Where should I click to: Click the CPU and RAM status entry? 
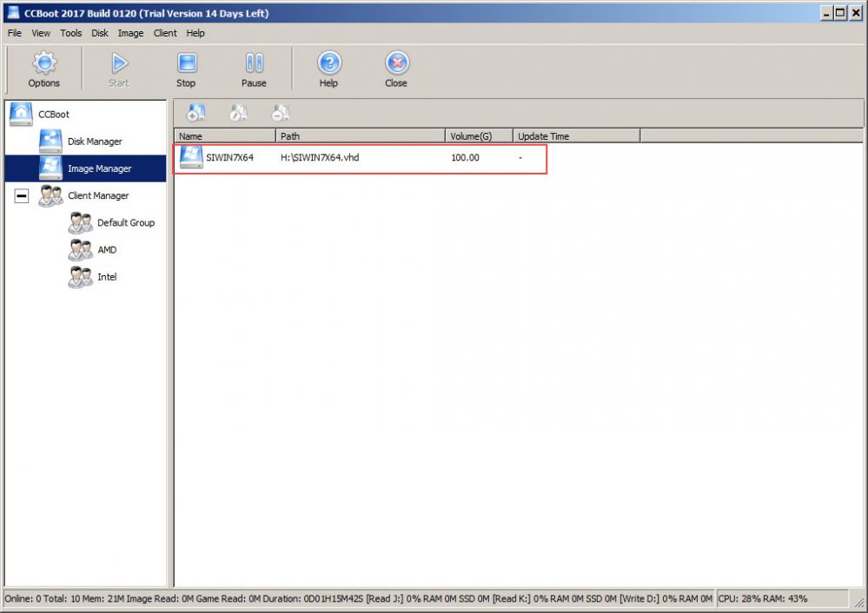click(x=763, y=598)
